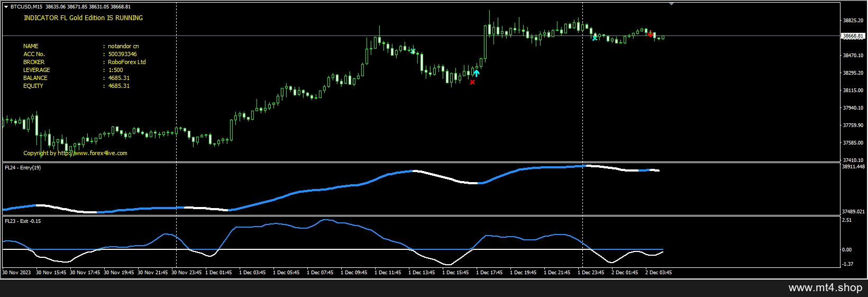This screenshot has width=868, height=297.
Task: Click the '30 Nov 23:45' time axis label
Action: [x=186, y=273]
